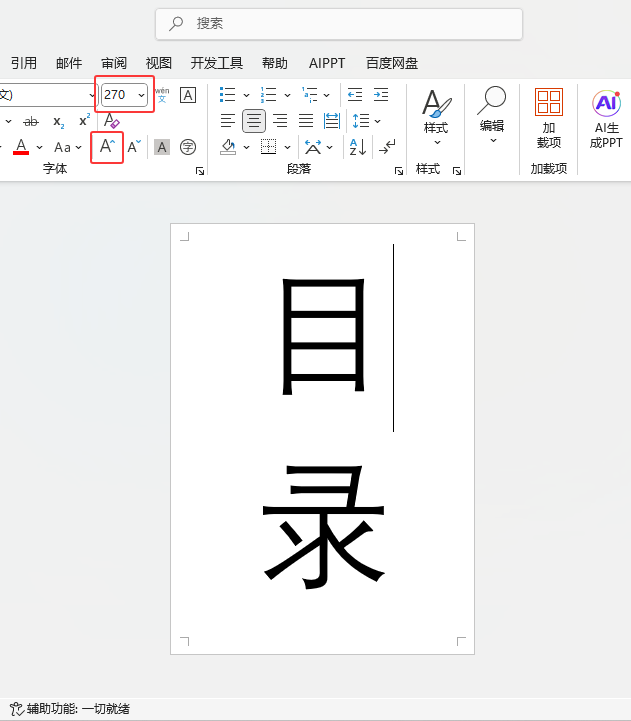The width and height of the screenshot is (631, 721).
Task: Open the font name dropdown arrow
Action: (x=92, y=95)
